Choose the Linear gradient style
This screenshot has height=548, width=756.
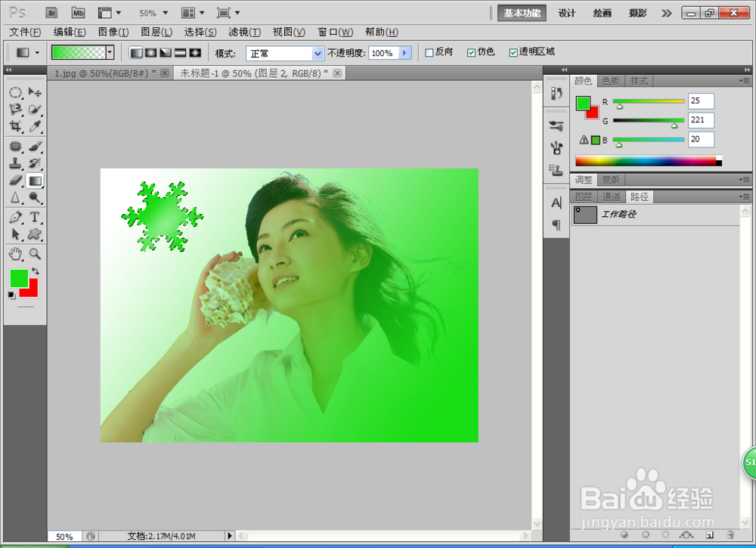[136, 53]
